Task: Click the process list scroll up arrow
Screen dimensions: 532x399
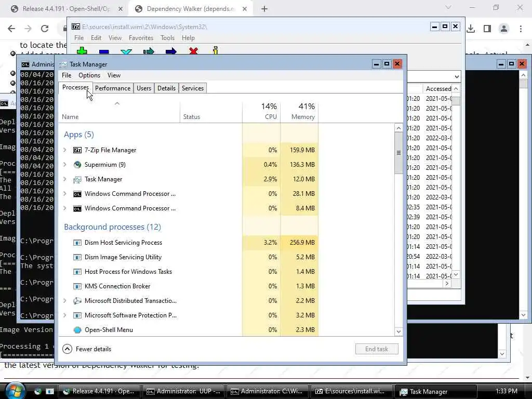Action: [398, 128]
